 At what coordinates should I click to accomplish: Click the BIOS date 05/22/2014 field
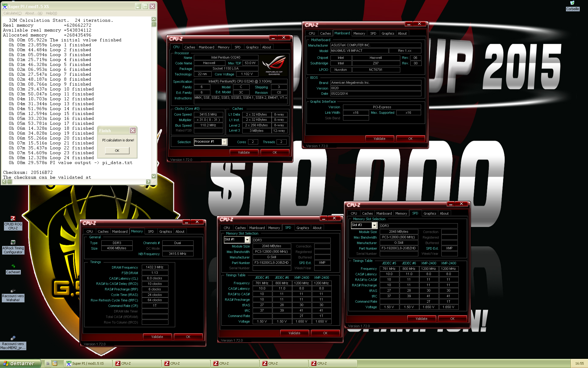(376, 94)
